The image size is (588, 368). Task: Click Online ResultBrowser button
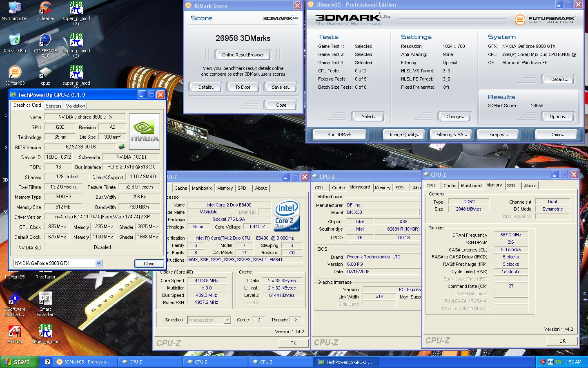click(x=243, y=55)
